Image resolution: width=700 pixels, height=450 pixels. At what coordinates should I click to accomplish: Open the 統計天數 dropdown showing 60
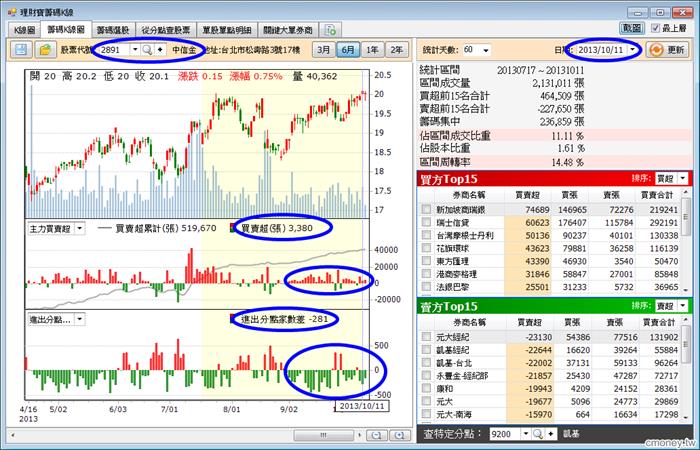pos(485,50)
